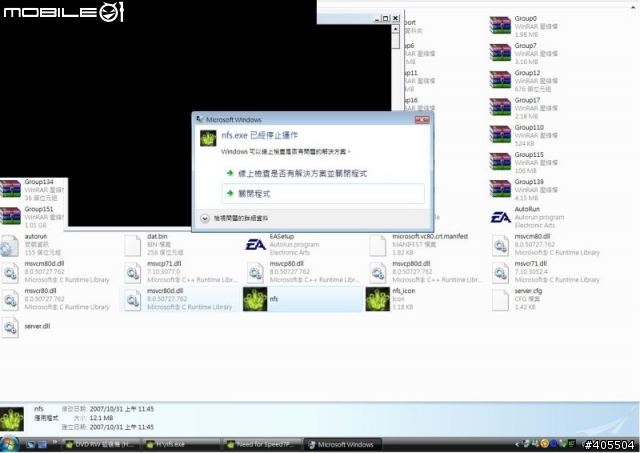Minimize the black nfs window
This screenshot has width=640, height=453.
coord(377,18)
